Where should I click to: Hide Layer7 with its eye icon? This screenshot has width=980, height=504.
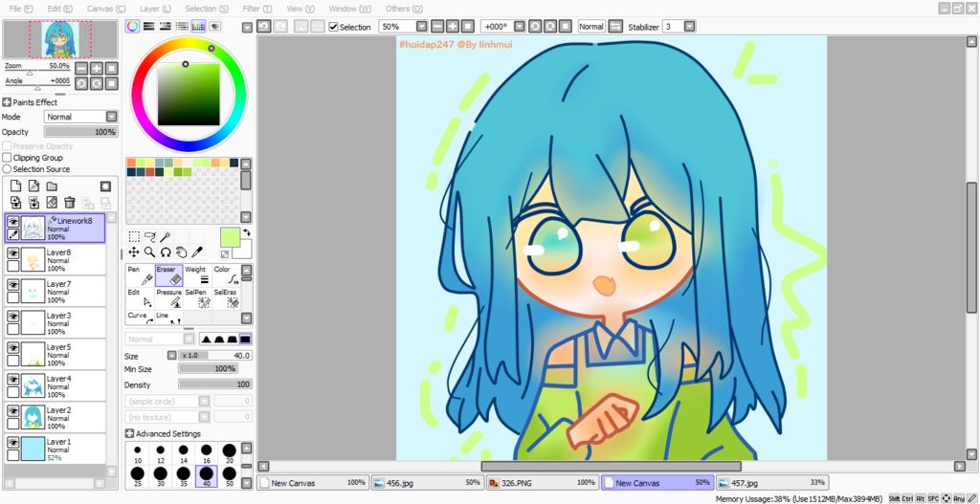(12, 284)
